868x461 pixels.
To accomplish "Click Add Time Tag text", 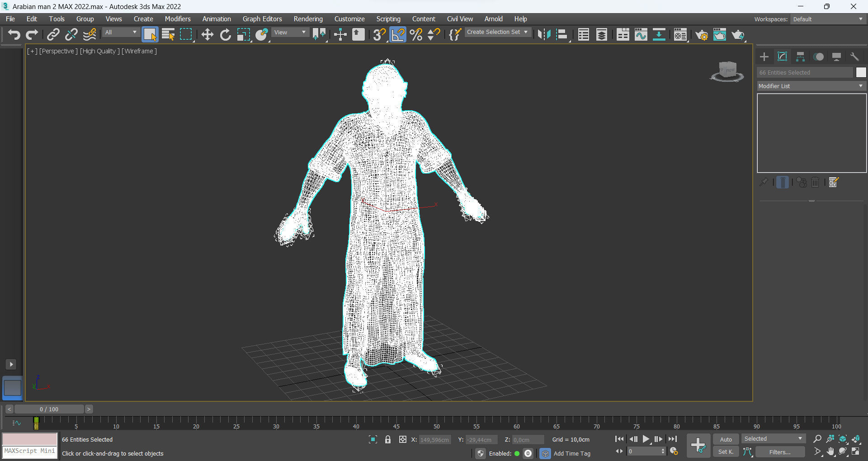I will point(572,453).
